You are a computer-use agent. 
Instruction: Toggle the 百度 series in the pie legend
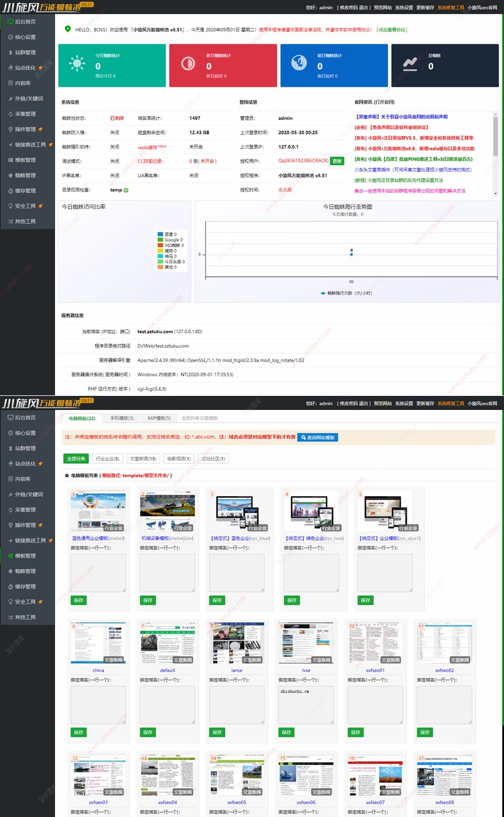(x=170, y=234)
